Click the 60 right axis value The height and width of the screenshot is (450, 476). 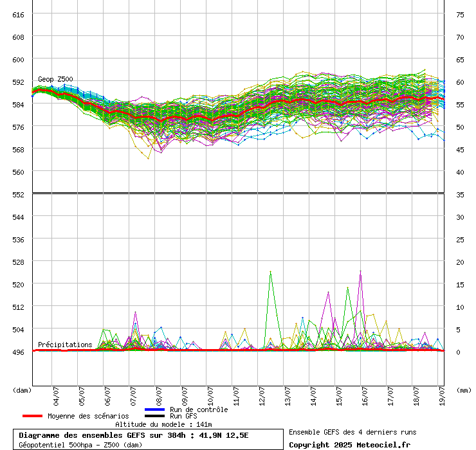tap(460, 82)
